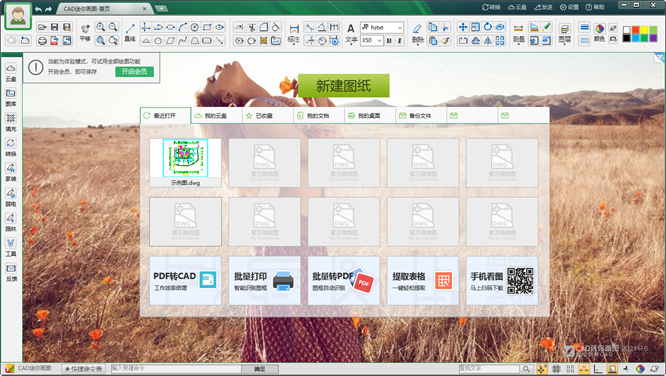Image resolution: width=666 pixels, height=376 pixels.
Task: Click the scissors cut icon
Action: (445, 27)
